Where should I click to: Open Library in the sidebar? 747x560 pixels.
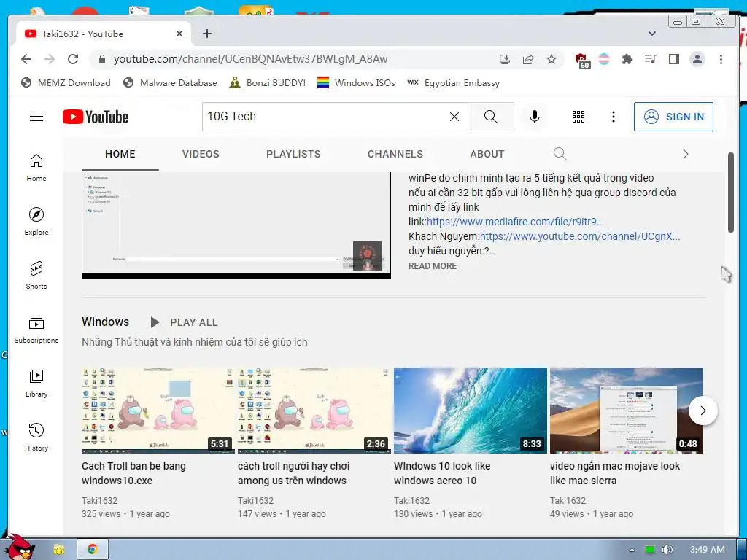point(36,384)
